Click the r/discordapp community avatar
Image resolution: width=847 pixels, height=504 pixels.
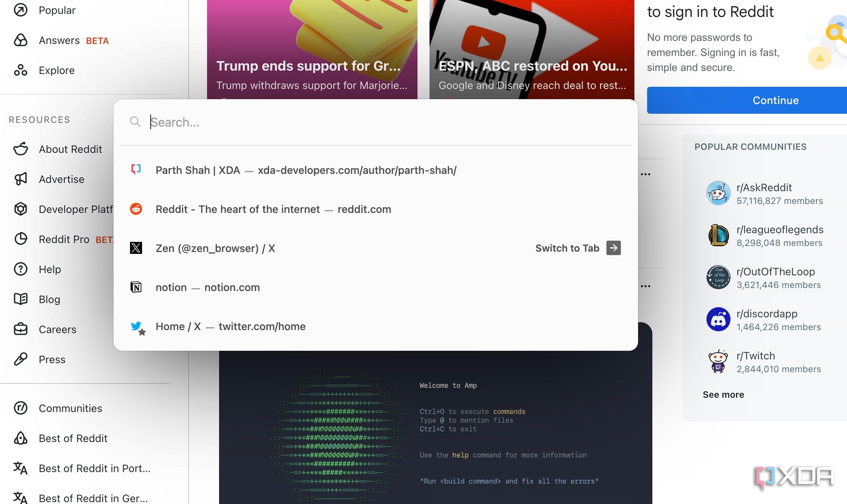pos(718,320)
